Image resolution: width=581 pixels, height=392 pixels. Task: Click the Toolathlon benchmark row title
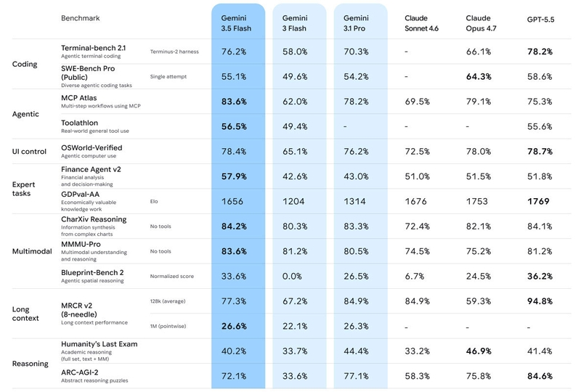tap(79, 123)
